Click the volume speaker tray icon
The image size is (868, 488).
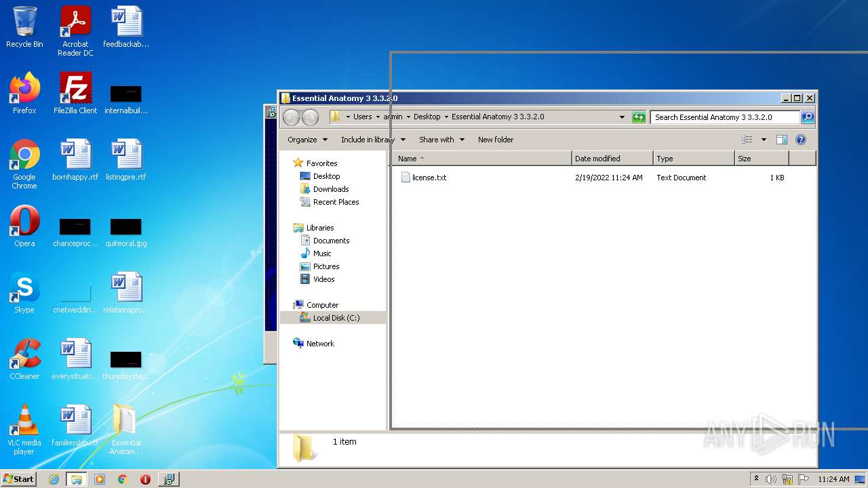click(x=771, y=479)
